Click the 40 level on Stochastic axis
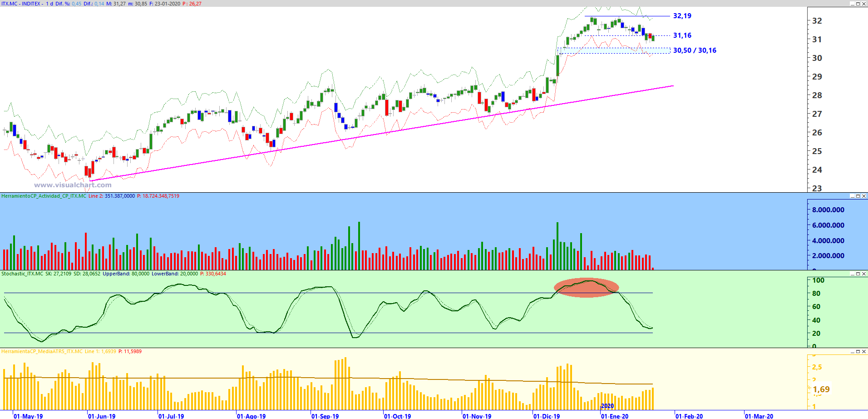Viewport: 868px width, 419px height. click(816, 320)
